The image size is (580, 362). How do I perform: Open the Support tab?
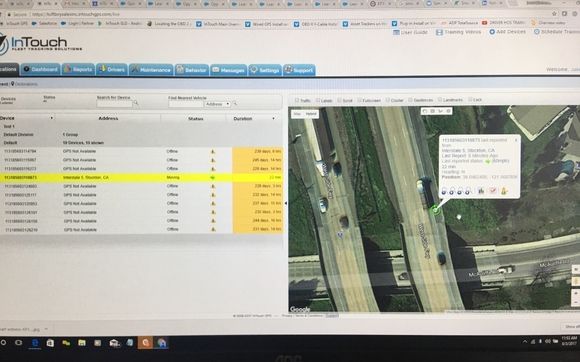click(299, 70)
